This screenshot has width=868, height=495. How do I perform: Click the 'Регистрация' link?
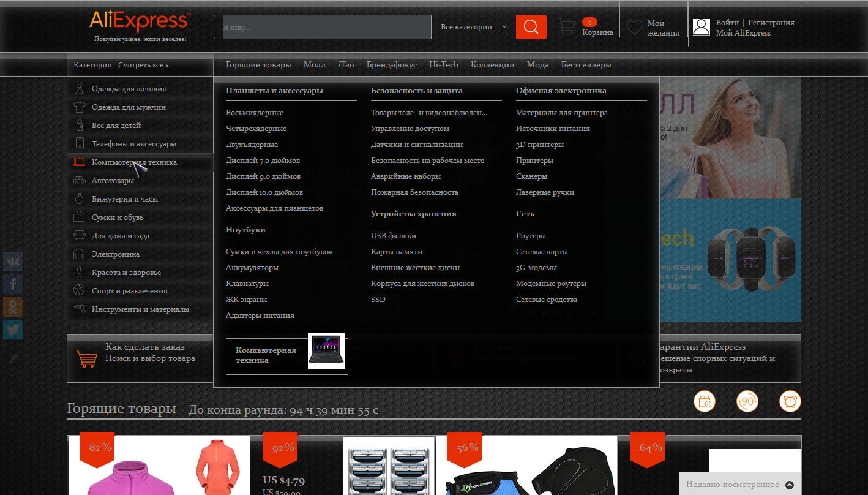click(771, 23)
